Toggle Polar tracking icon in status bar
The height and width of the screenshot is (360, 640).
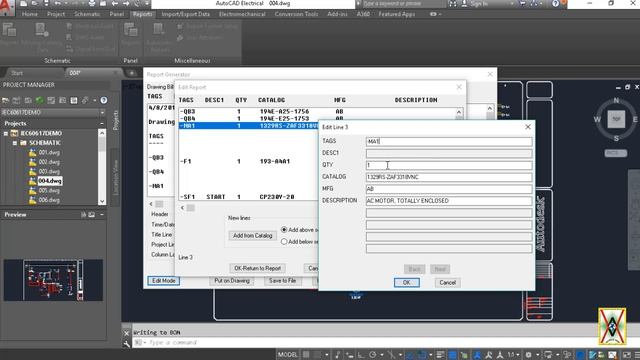tap(373, 355)
